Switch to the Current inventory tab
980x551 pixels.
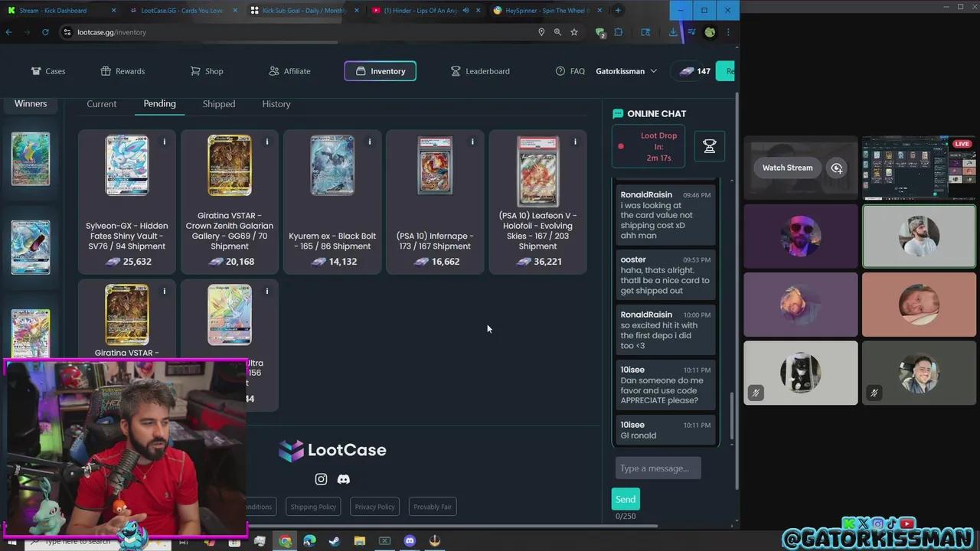pos(102,104)
